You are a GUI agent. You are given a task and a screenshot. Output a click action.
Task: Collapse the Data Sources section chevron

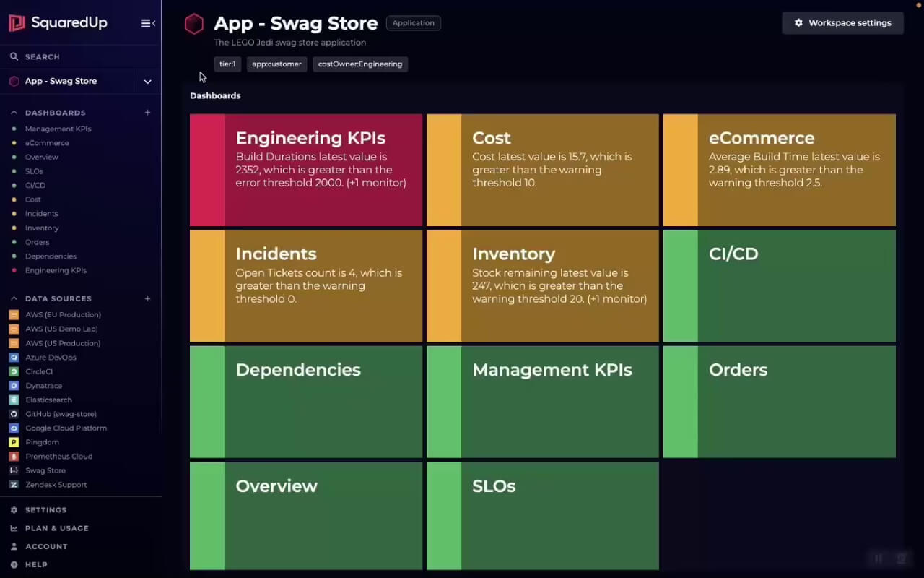[x=14, y=298]
